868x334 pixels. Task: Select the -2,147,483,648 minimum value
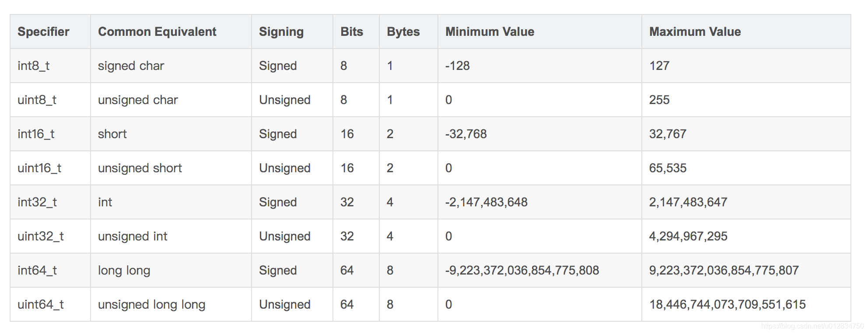coord(486,202)
